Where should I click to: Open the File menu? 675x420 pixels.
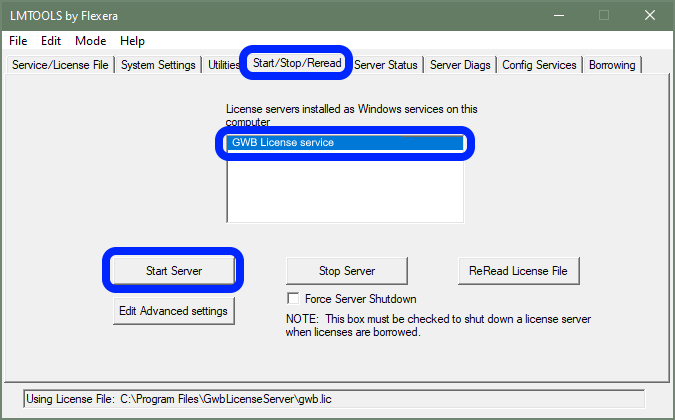pos(18,41)
